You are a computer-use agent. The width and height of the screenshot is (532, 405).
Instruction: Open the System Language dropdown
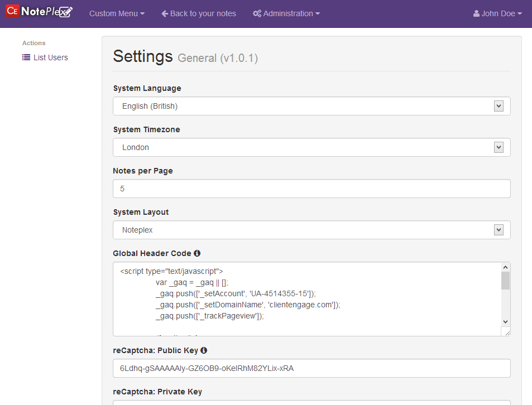(311, 106)
